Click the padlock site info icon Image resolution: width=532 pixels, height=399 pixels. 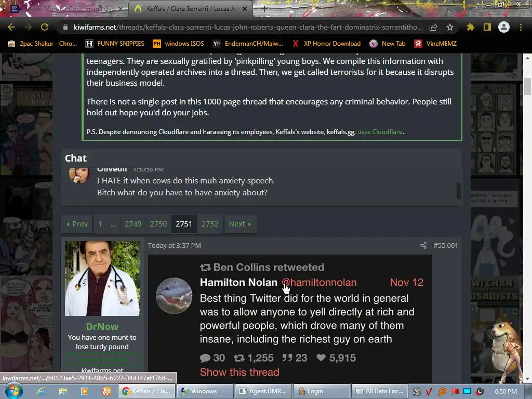(x=65, y=27)
